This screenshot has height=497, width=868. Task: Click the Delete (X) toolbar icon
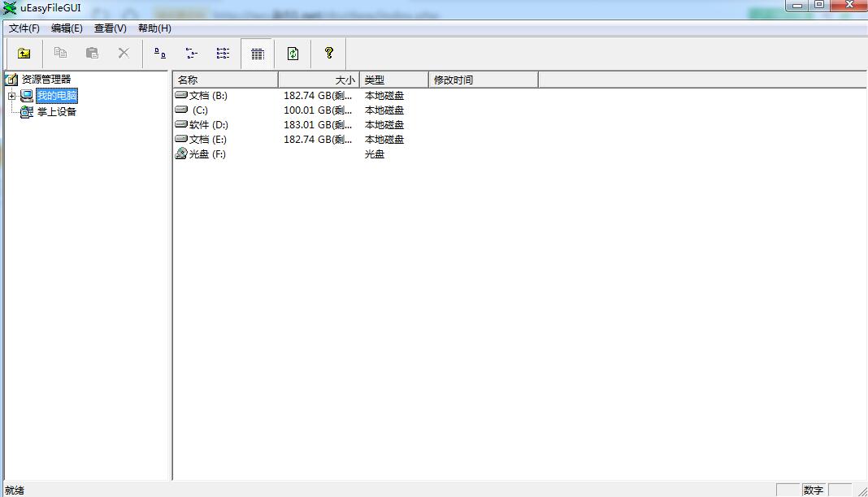(124, 53)
